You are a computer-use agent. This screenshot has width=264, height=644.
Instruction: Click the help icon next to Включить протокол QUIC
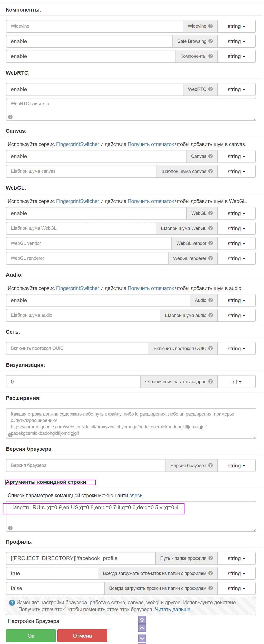click(x=210, y=348)
